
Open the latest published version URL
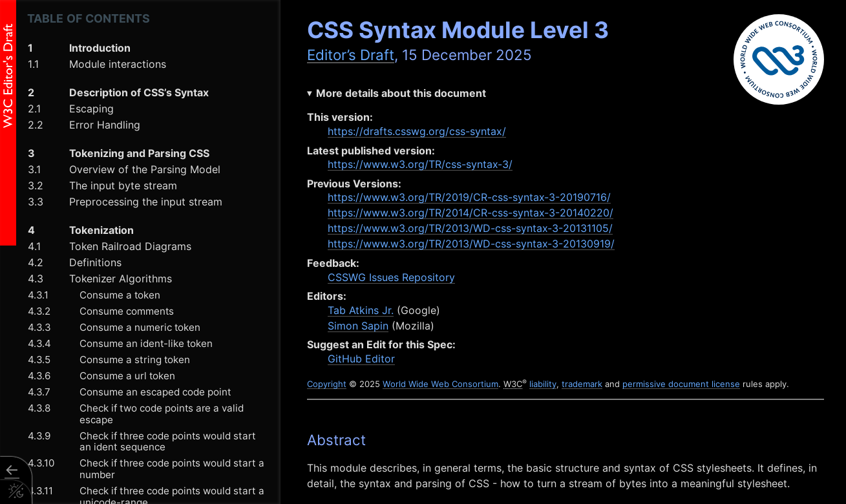[x=419, y=164]
